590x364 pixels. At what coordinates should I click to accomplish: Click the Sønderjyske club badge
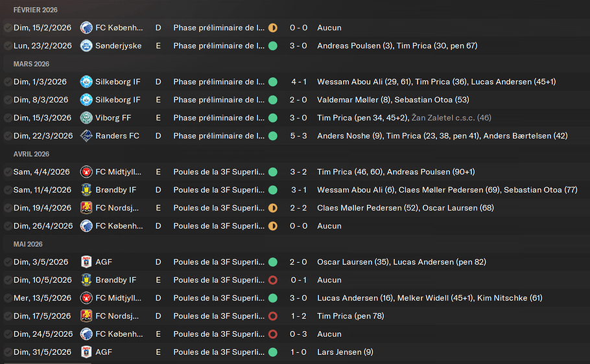click(x=86, y=46)
